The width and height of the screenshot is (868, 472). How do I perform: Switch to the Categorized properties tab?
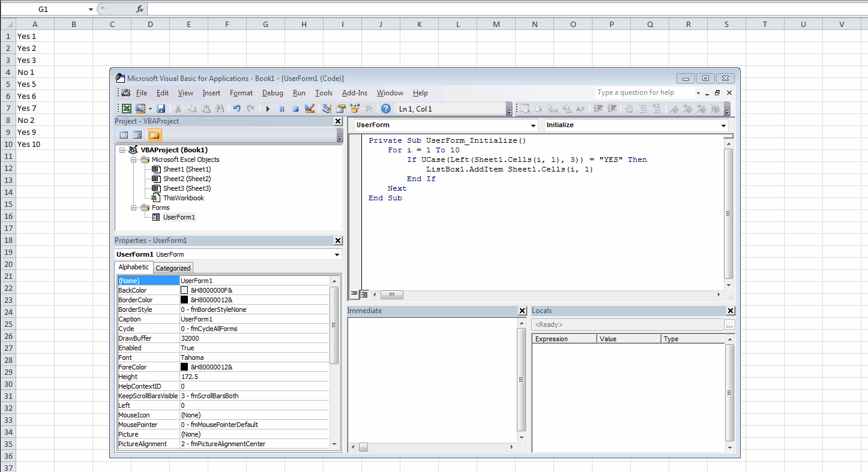(173, 267)
